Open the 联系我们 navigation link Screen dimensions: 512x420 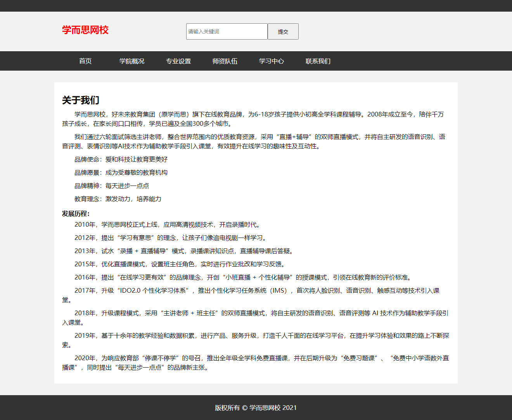(x=318, y=61)
